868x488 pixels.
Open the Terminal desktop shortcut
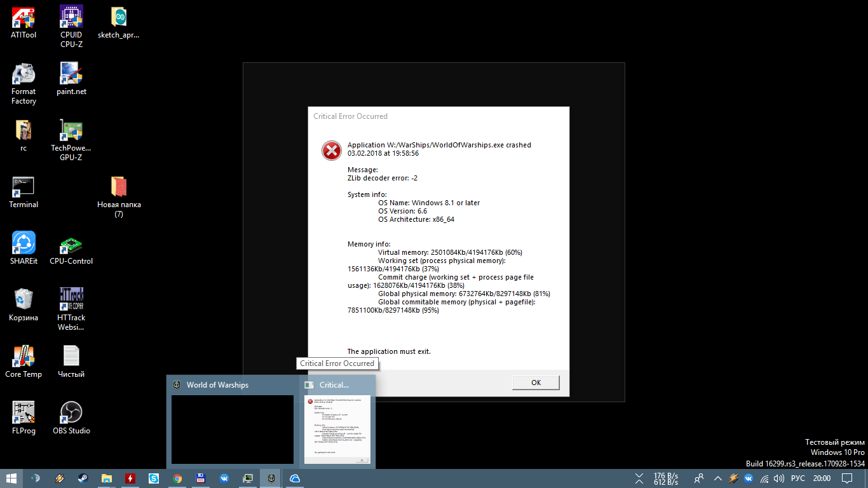point(24,192)
